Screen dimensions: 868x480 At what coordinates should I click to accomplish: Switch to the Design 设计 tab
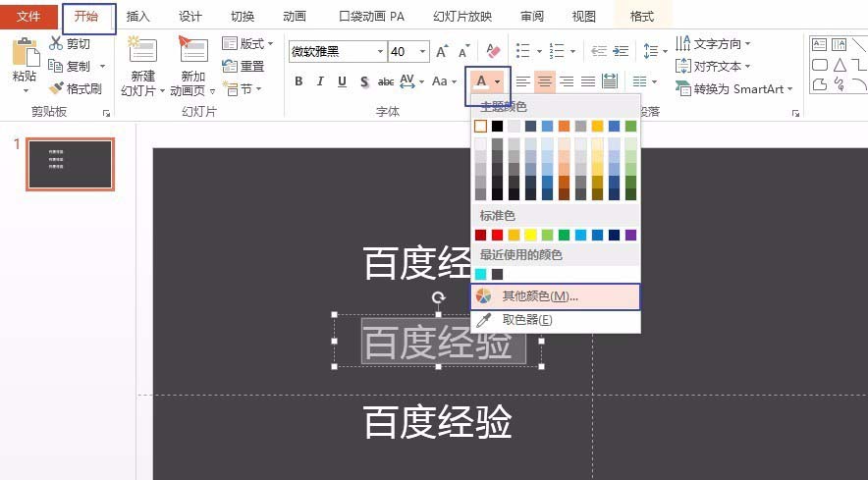pyautogui.click(x=190, y=17)
